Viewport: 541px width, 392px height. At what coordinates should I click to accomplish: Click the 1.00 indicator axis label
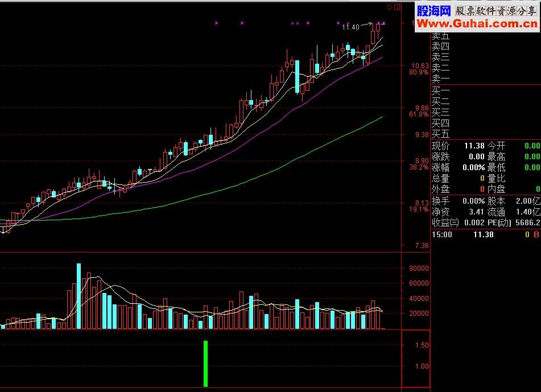422,366
